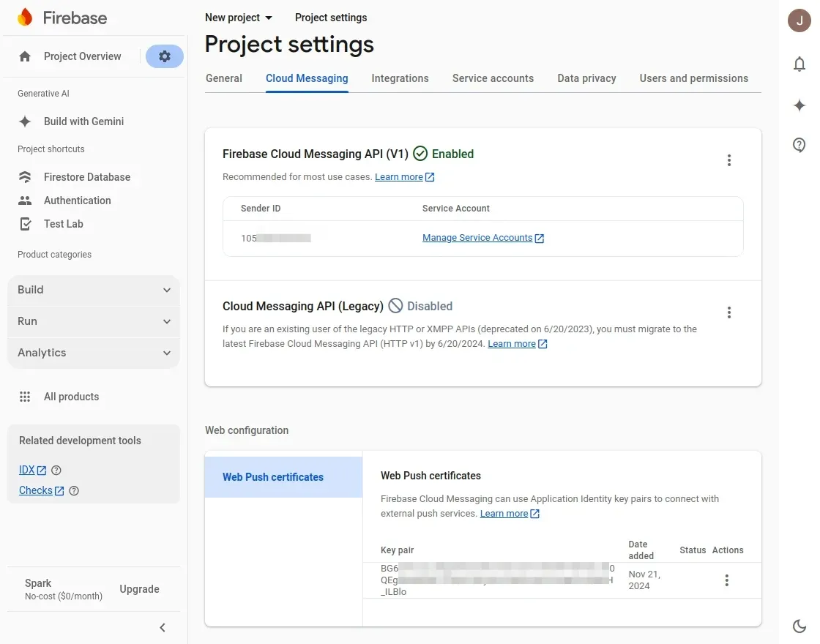Open the more options menu for Firebase Cloud Messaging API (V1)
The height and width of the screenshot is (644, 820).
(x=729, y=160)
